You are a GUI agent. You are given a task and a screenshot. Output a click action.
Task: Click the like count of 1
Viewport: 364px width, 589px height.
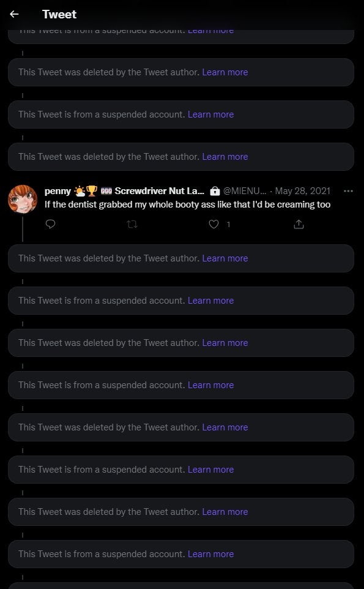[228, 224]
